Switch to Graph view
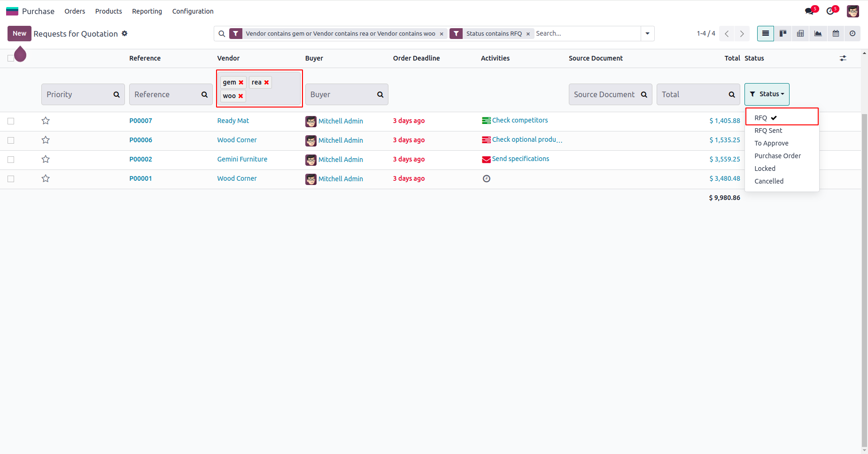 click(818, 33)
